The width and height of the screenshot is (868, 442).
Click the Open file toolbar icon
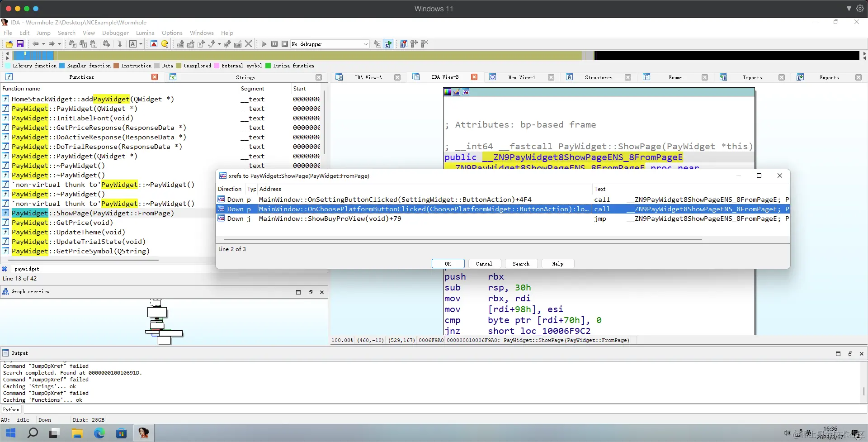pos(9,44)
